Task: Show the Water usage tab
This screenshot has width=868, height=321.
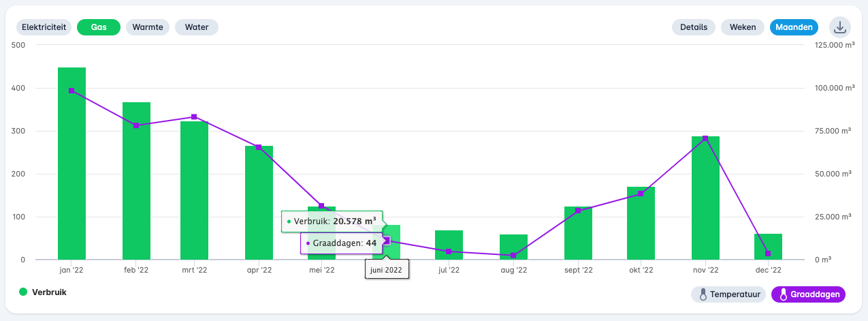Action: 197,27
